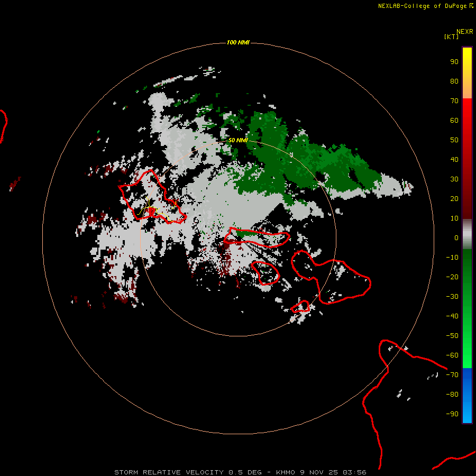The width and height of the screenshot is (476, 476).
Task: Click the "03:56" timestamp
Action: tap(354, 472)
